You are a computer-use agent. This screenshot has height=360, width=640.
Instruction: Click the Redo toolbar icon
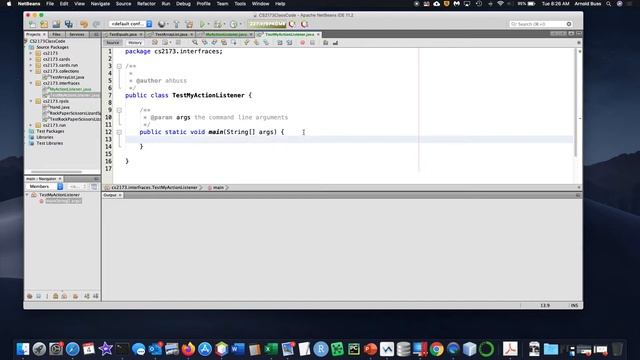tap(96, 24)
